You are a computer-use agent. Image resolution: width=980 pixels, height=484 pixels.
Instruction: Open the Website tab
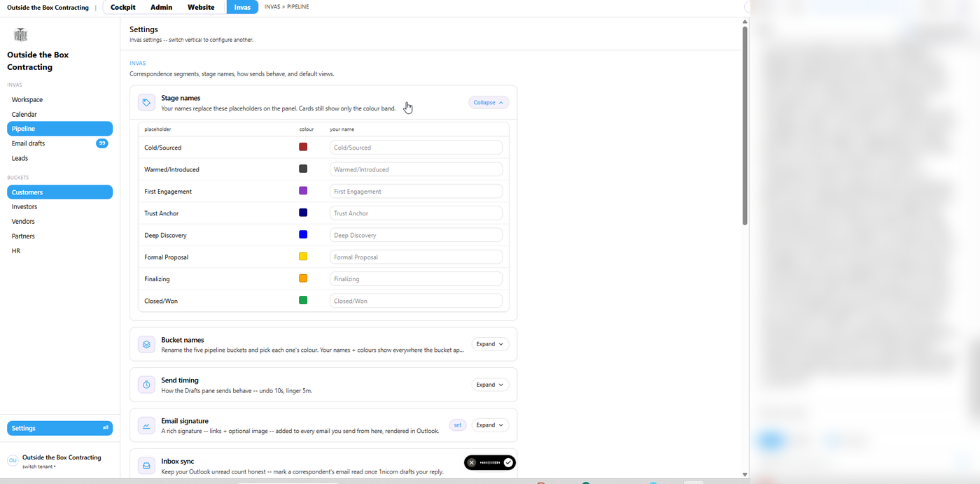coord(201,7)
